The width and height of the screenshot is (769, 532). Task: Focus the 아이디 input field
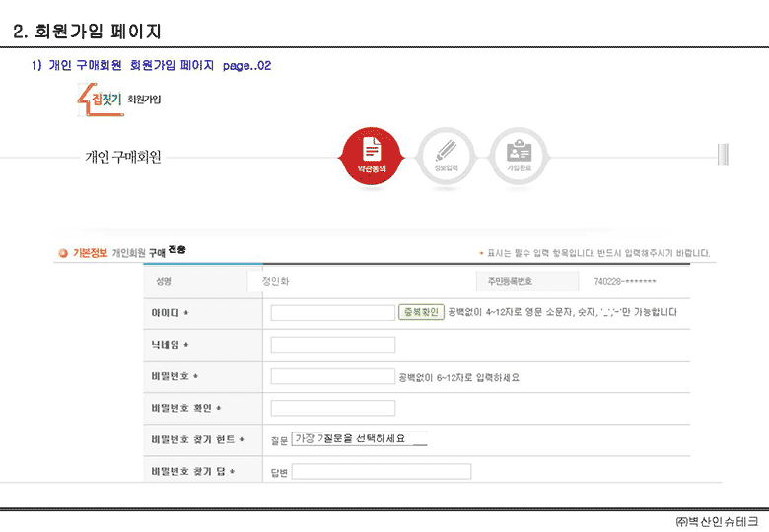(332, 313)
